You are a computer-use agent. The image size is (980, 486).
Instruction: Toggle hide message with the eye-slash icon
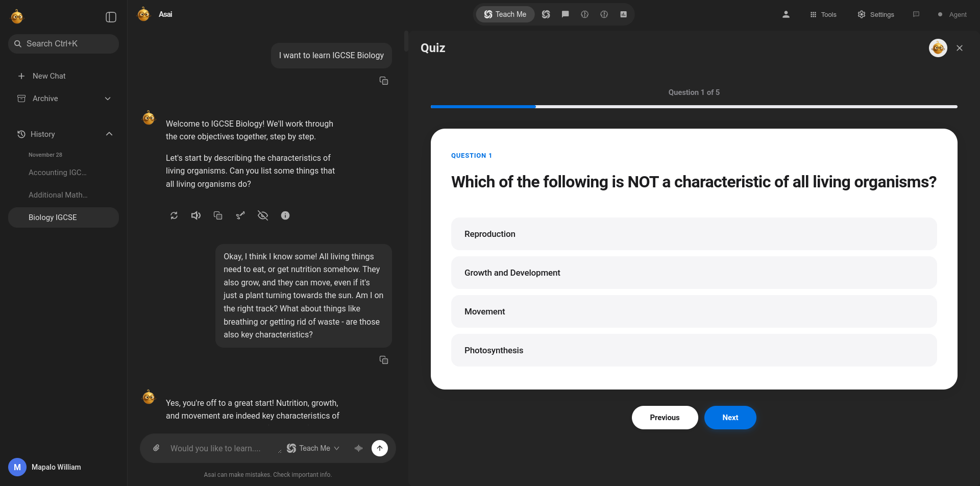tap(263, 215)
